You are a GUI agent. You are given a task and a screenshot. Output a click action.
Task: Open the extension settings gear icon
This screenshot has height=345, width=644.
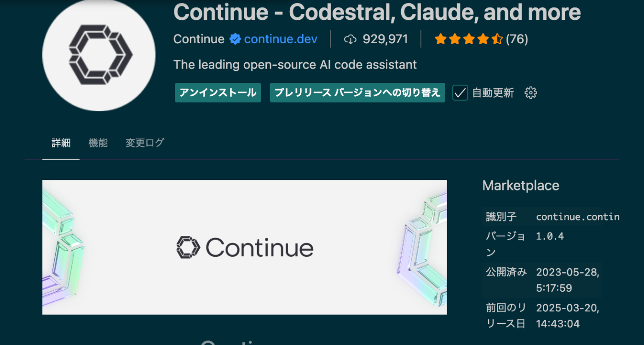(x=530, y=92)
